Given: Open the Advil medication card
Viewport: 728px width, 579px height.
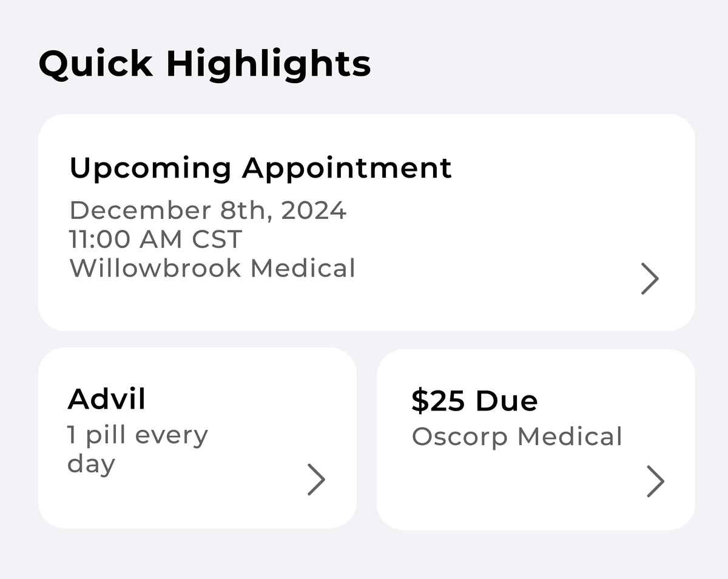Looking at the screenshot, I should [x=197, y=438].
